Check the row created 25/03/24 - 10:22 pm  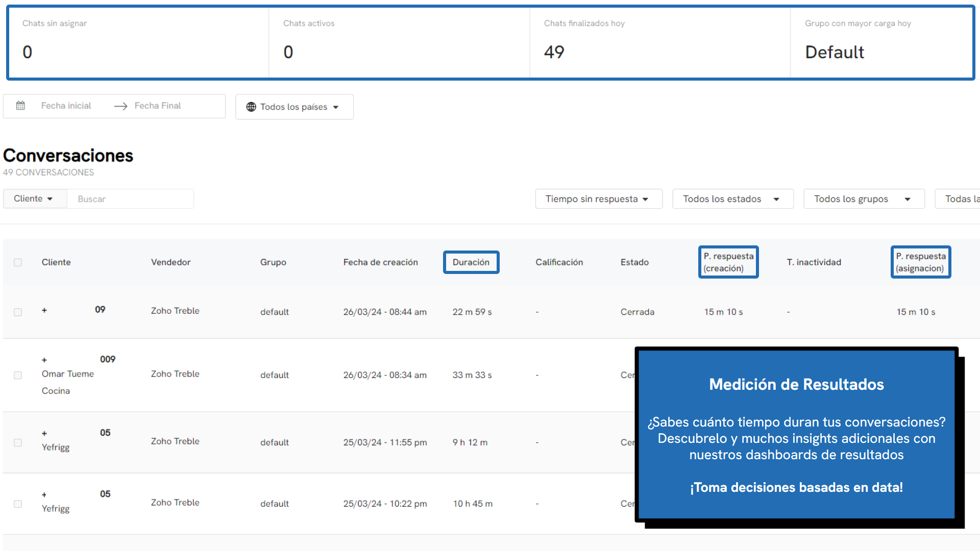18,504
